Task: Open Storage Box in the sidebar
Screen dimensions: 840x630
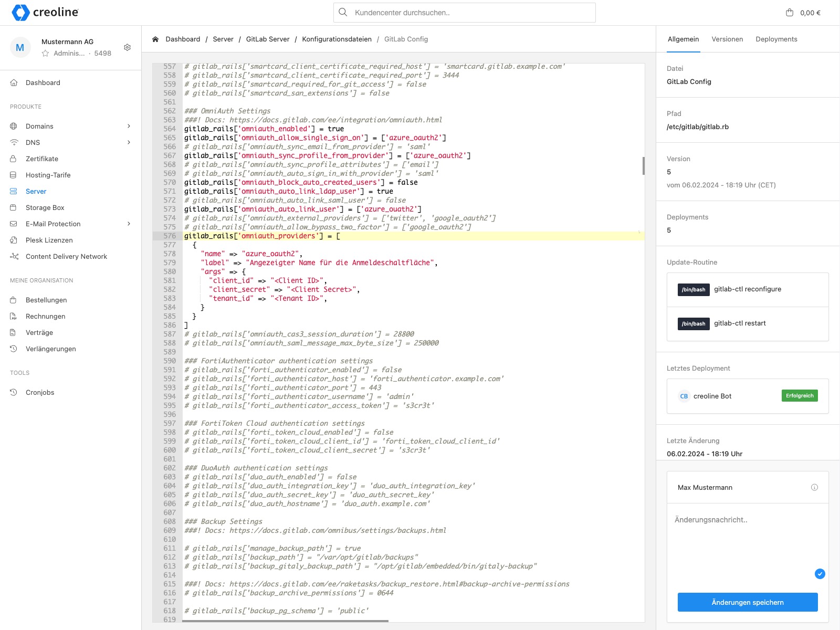Action: coord(45,207)
